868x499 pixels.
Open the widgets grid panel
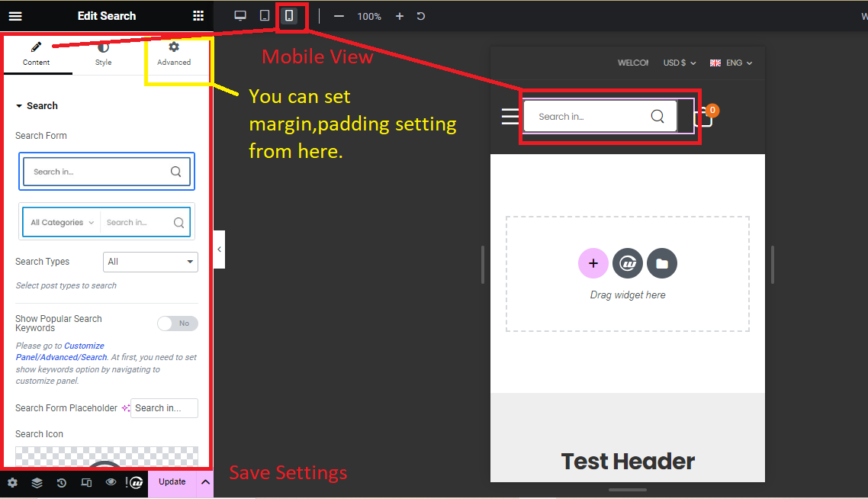pos(198,16)
